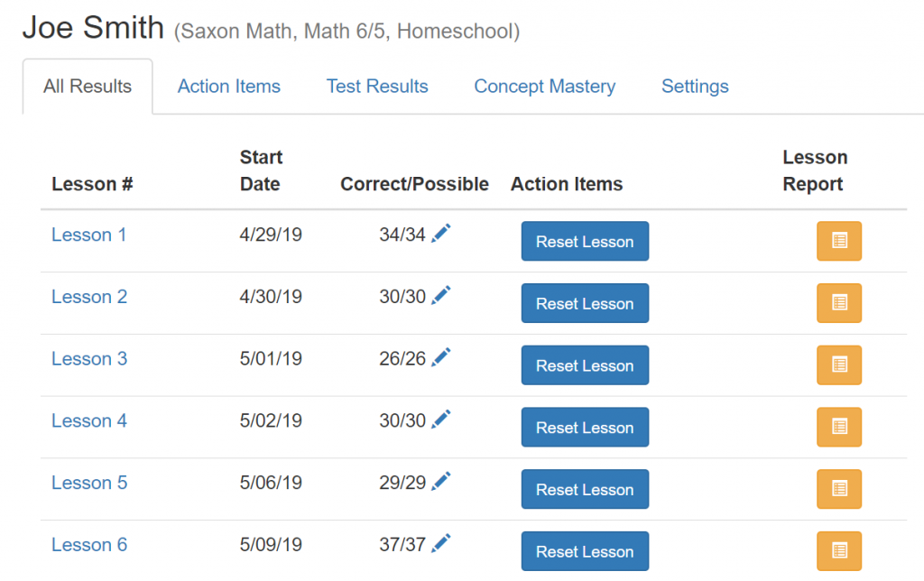The height and width of the screenshot is (581, 924).
Task: Open lesson report icon for Lesson 2
Action: point(839,303)
